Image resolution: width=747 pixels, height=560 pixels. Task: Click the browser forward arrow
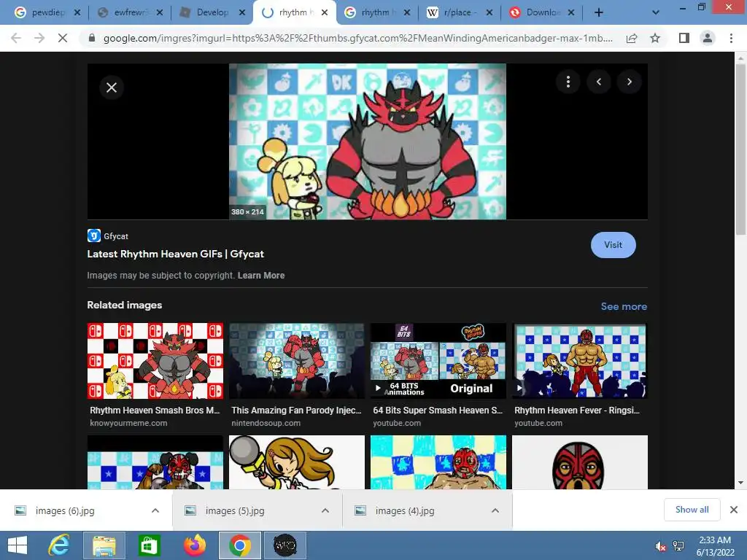(39, 38)
